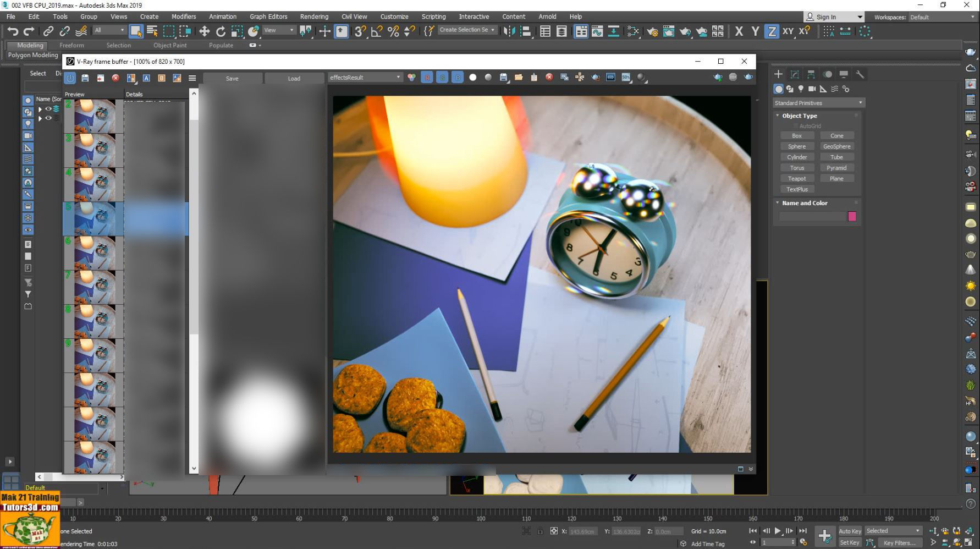Toggle the Z axis constraint
980x549 pixels.
(x=772, y=31)
